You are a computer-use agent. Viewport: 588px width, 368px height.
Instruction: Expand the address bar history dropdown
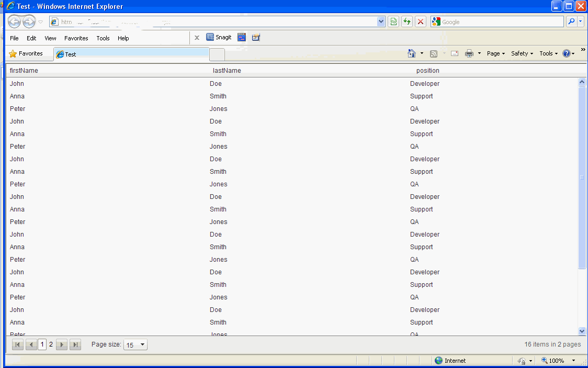tap(381, 22)
